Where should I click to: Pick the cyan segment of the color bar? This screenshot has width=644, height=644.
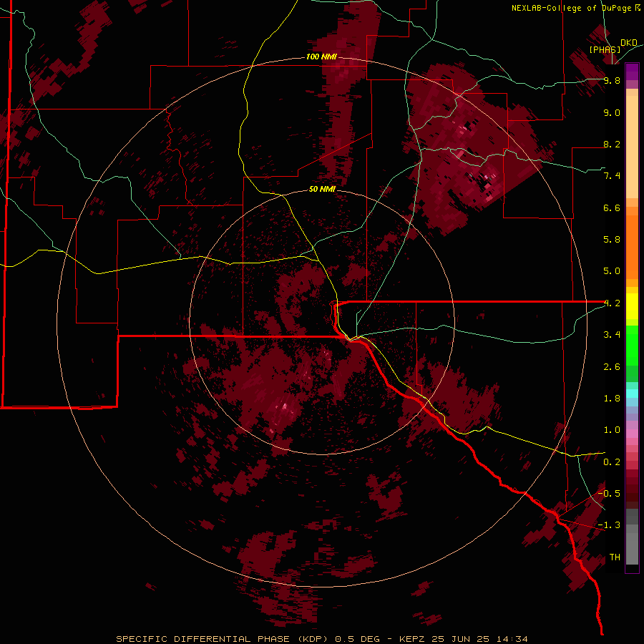(x=632, y=394)
